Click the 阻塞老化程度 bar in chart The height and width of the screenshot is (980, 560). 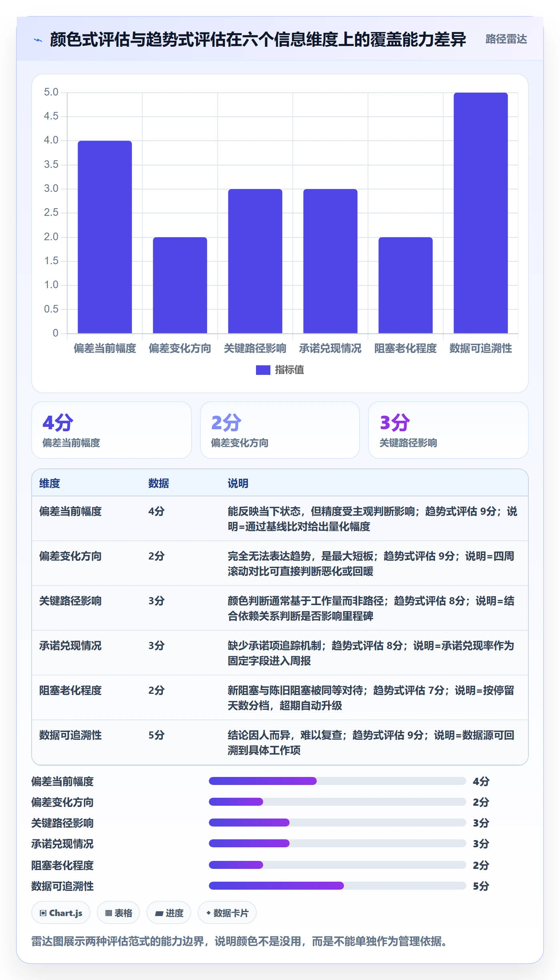[406, 285]
